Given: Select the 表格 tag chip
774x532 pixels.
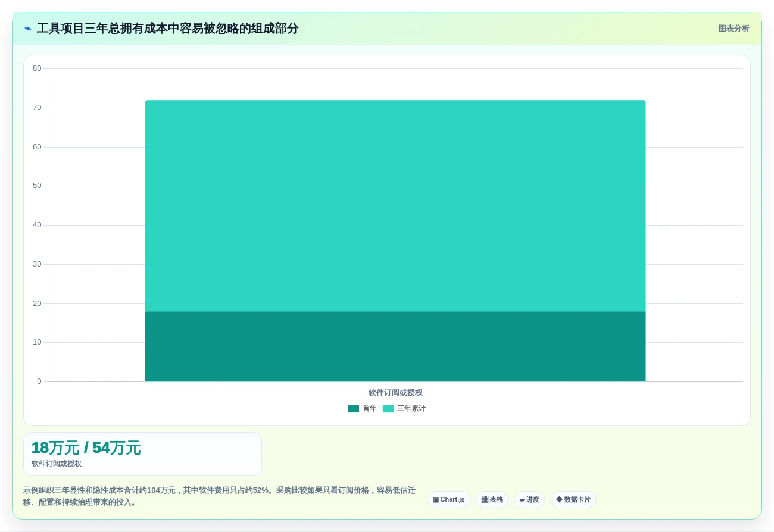Looking at the screenshot, I should coord(492,500).
